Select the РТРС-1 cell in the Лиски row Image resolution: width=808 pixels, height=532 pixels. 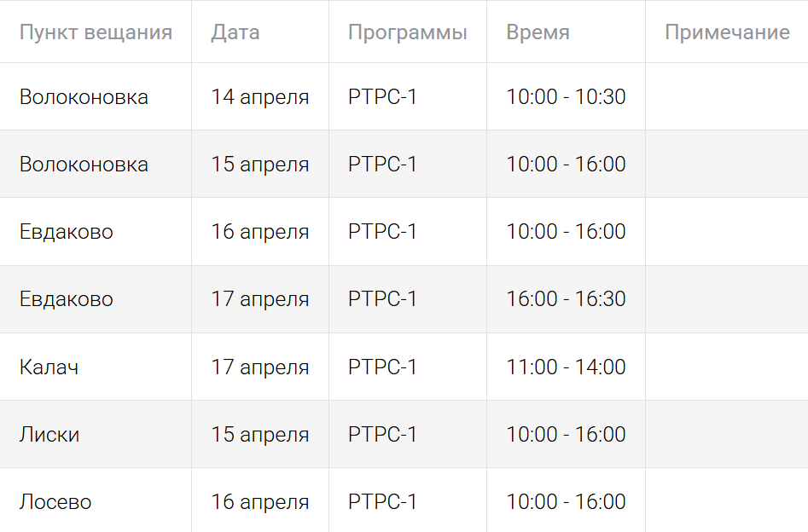pos(382,435)
